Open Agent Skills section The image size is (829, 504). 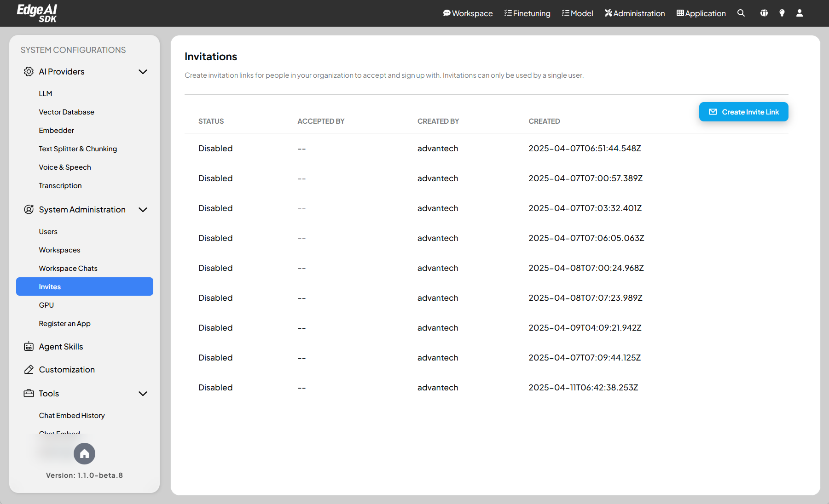(x=61, y=347)
